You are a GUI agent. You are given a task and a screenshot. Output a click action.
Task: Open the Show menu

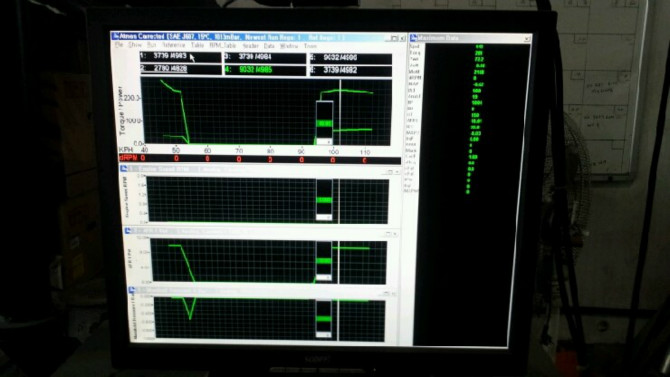135,44
